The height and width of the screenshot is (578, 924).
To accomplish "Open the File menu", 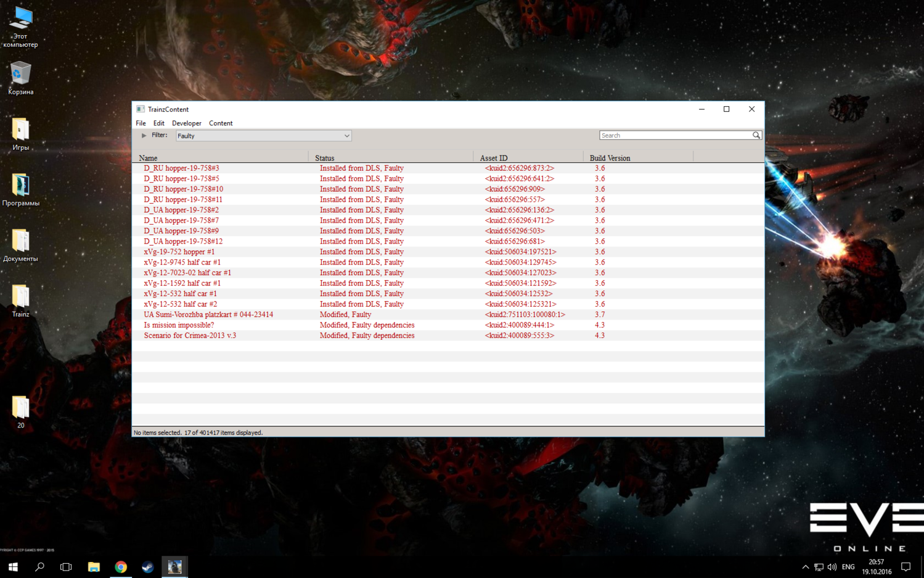I will click(x=141, y=123).
